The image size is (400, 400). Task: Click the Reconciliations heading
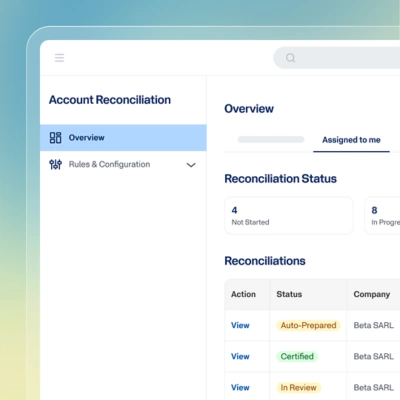point(265,261)
